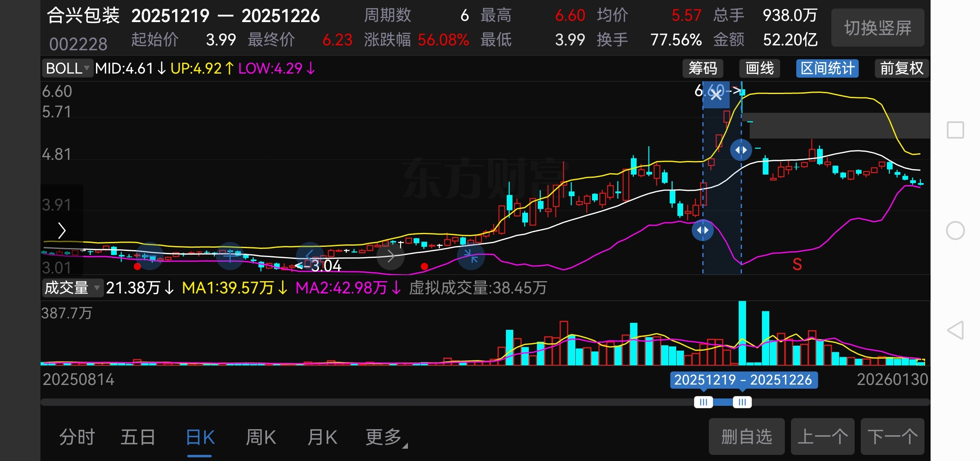
Task: Open the 前复权 price adjustment selector
Action: (x=902, y=68)
